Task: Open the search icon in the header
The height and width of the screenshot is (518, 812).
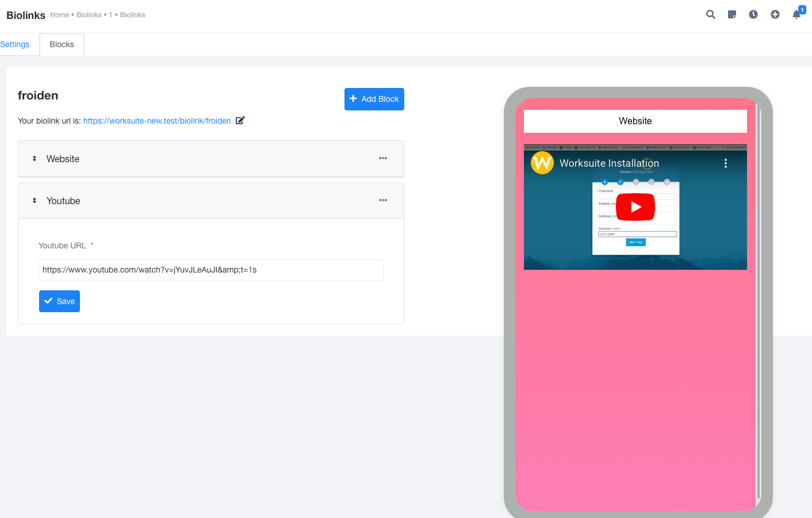Action: coord(710,14)
